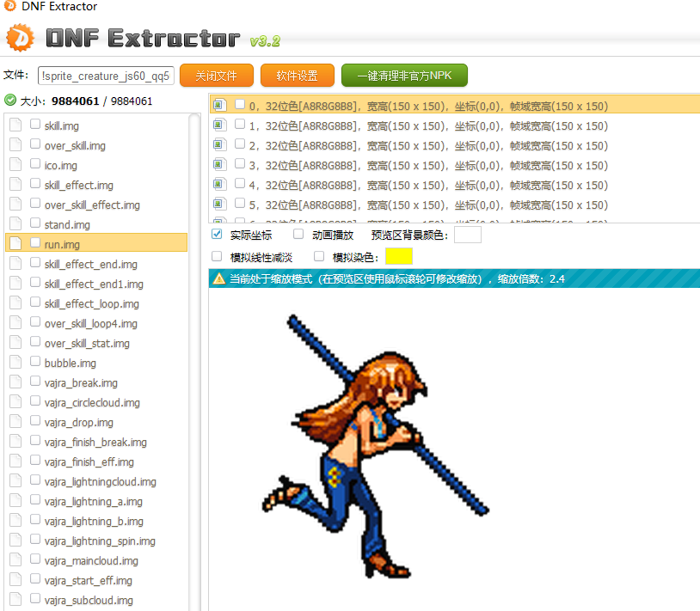This screenshot has height=611, width=700.
Task: Select vajra_finish_break.img in the file list
Action: pos(95,442)
